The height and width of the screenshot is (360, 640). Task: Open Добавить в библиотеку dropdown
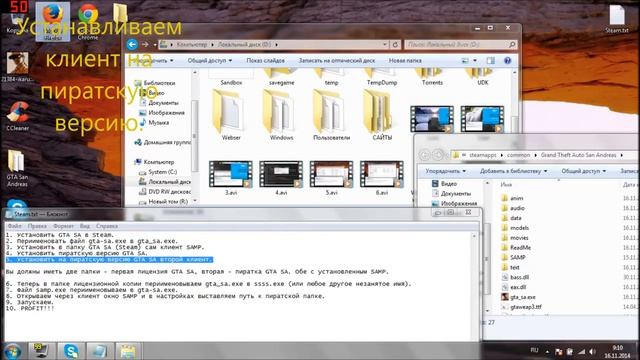(x=513, y=171)
